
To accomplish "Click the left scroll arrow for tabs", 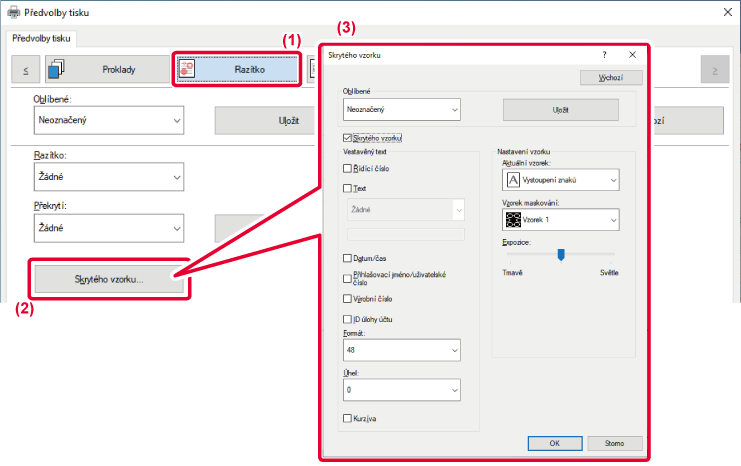I will coord(24,70).
